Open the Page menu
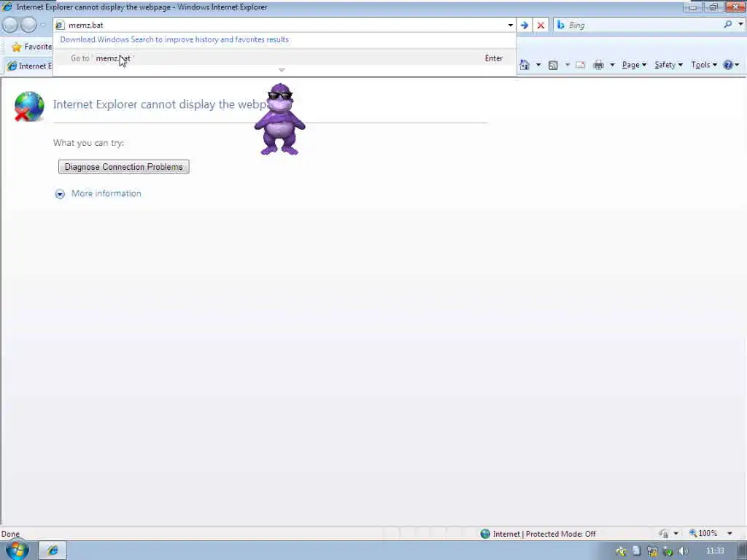The width and height of the screenshot is (747, 560). [634, 65]
